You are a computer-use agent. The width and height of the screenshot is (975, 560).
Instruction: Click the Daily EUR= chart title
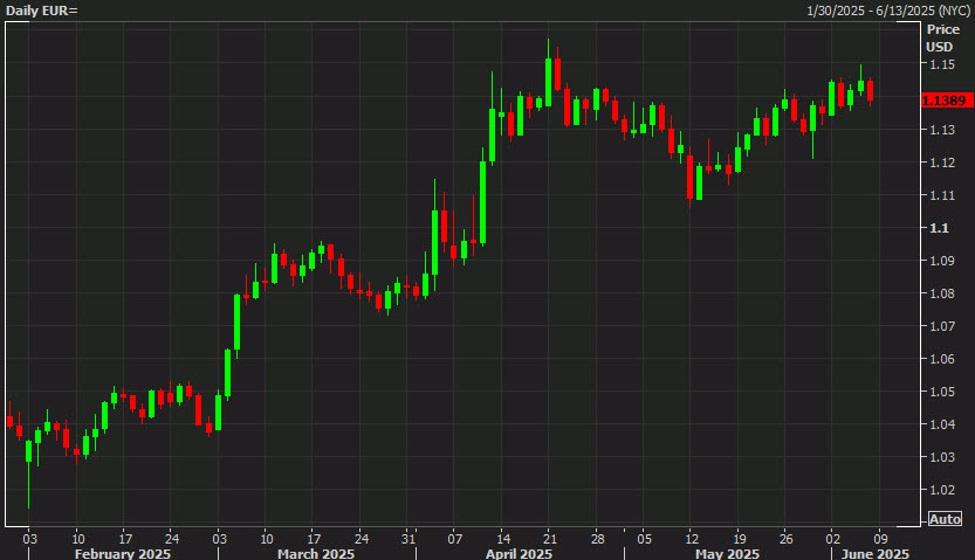[x=40, y=9]
